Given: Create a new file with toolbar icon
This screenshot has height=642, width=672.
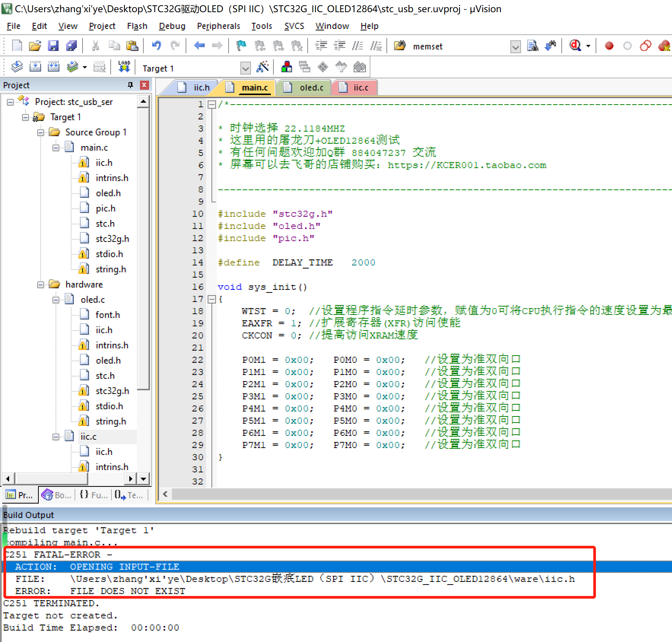Looking at the screenshot, I should pyautogui.click(x=17, y=46).
